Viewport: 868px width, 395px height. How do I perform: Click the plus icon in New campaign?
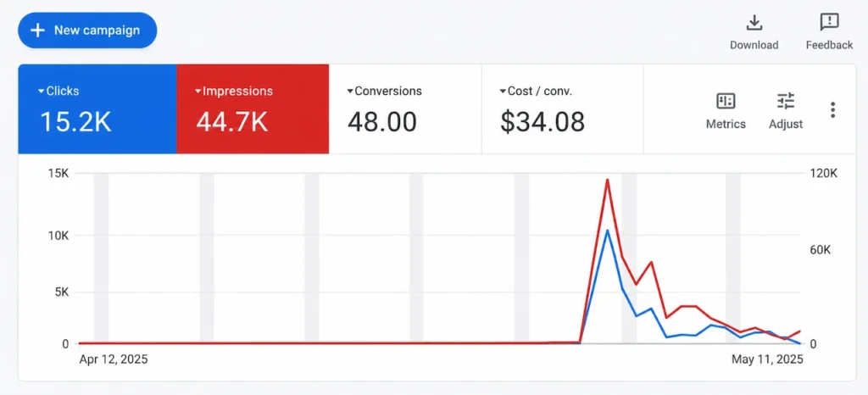click(37, 30)
